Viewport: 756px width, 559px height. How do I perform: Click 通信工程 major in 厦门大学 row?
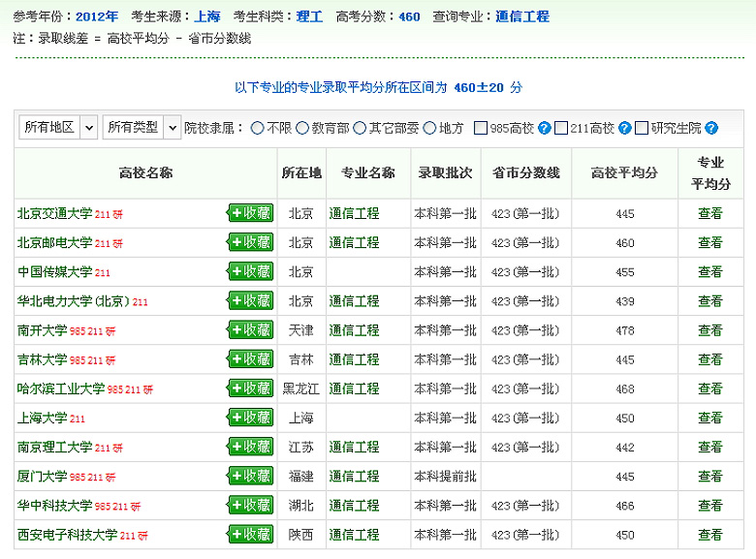(x=355, y=477)
